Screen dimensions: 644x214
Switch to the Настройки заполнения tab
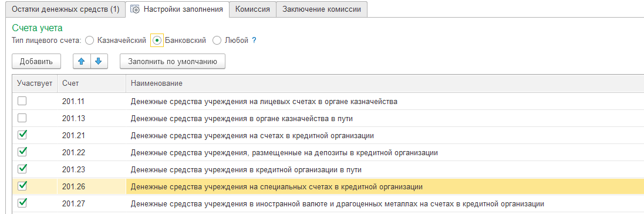177,9
